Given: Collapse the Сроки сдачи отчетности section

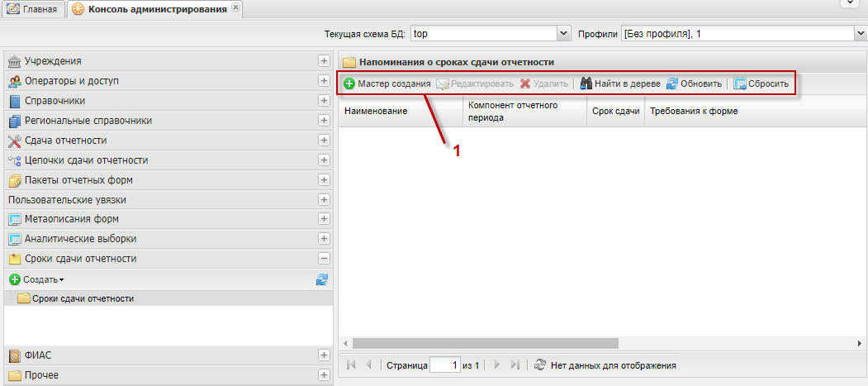Looking at the screenshot, I should (324, 259).
